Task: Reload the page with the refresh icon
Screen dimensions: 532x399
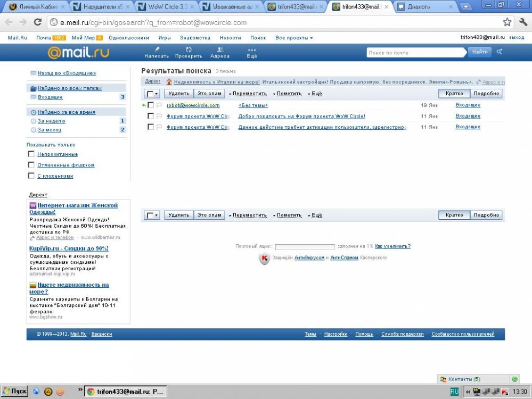Action: [38, 22]
